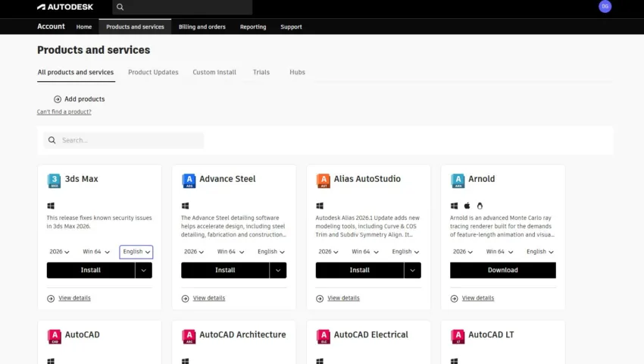This screenshot has height=364, width=644.
Task: Click the View details arrow icon for Alias AutoStudio
Action: point(320,299)
